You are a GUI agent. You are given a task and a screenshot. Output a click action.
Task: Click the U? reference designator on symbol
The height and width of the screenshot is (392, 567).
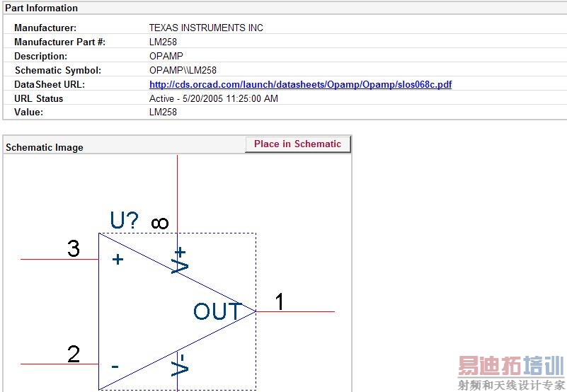(x=124, y=220)
